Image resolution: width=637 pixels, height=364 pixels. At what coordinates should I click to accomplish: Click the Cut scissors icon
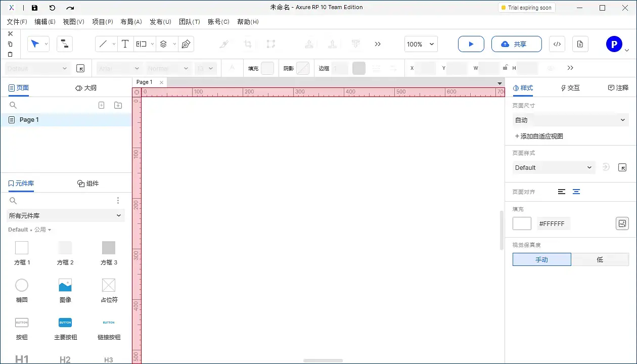tap(10, 33)
